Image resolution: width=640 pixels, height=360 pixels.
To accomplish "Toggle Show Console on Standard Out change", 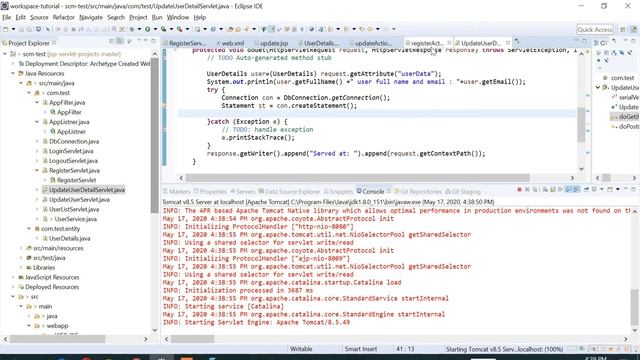I will (568, 190).
